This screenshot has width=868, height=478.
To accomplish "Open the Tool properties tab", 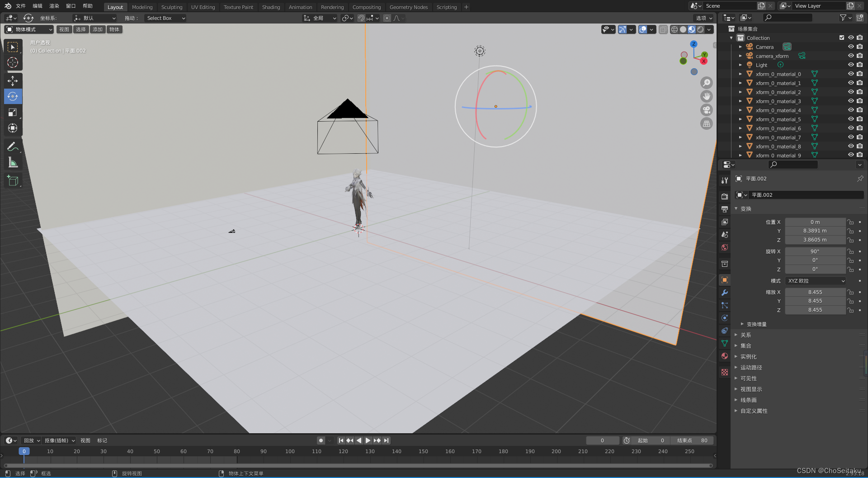I will 725,180.
